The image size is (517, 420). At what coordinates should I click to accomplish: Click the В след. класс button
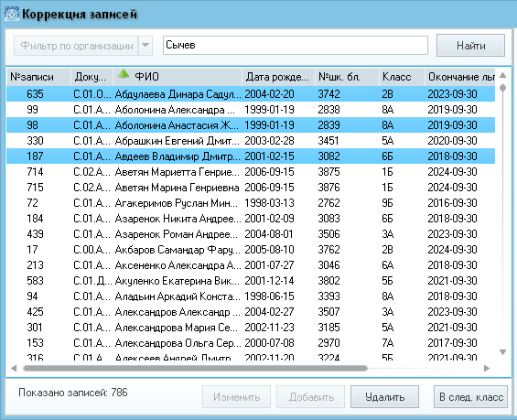click(470, 396)
